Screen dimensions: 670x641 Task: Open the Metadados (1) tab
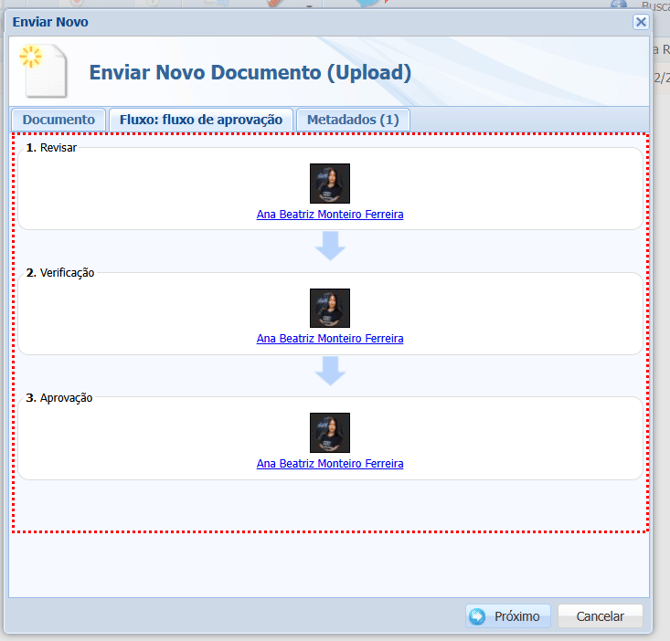tap(352, 120)
